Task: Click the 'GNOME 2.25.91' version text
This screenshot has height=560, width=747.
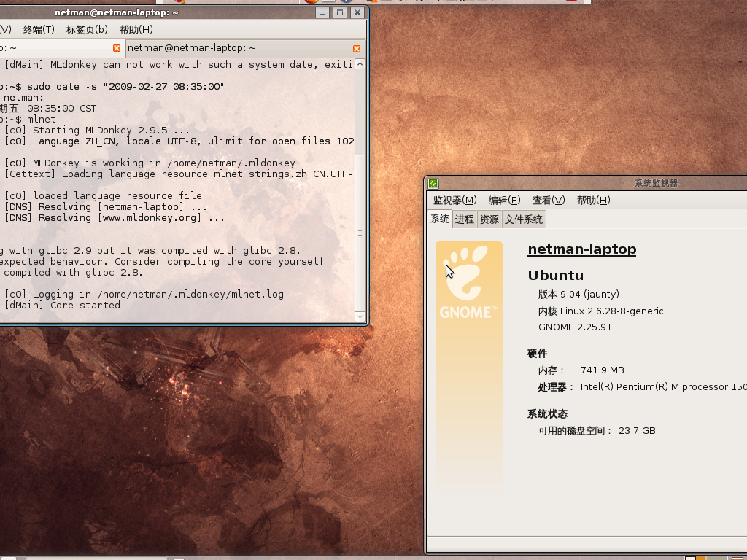Action: pos(575,327)
